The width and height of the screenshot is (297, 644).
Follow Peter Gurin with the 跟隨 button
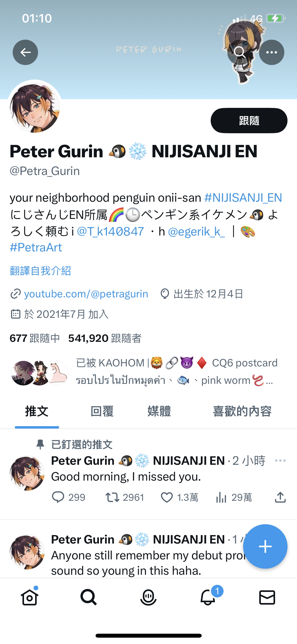point(249,121)
